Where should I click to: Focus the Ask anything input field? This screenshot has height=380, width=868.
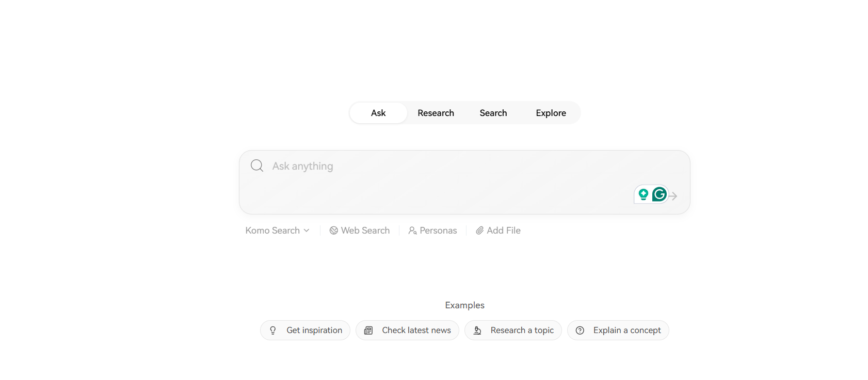click(x=464, y=182)
